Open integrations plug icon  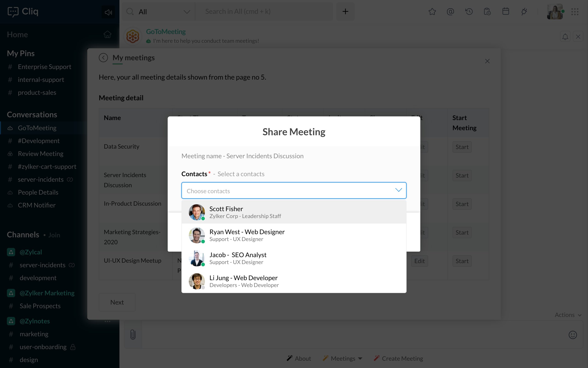(524, 11)
